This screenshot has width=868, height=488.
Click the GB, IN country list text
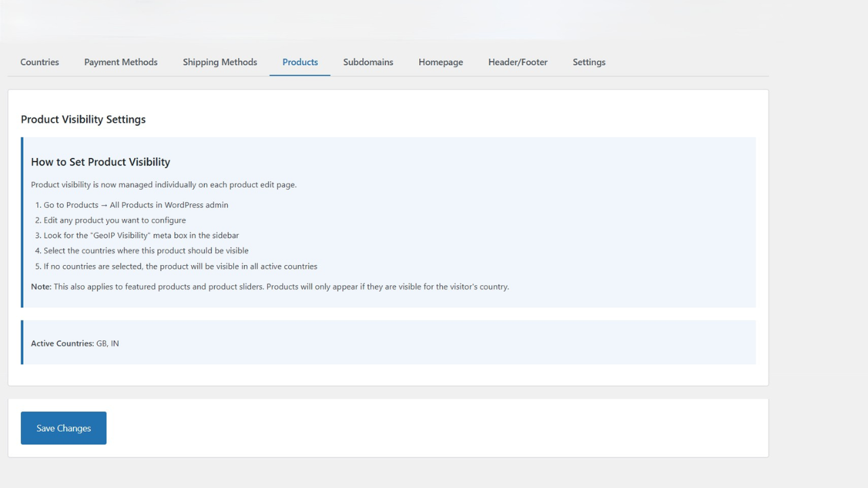pos(109,343)
